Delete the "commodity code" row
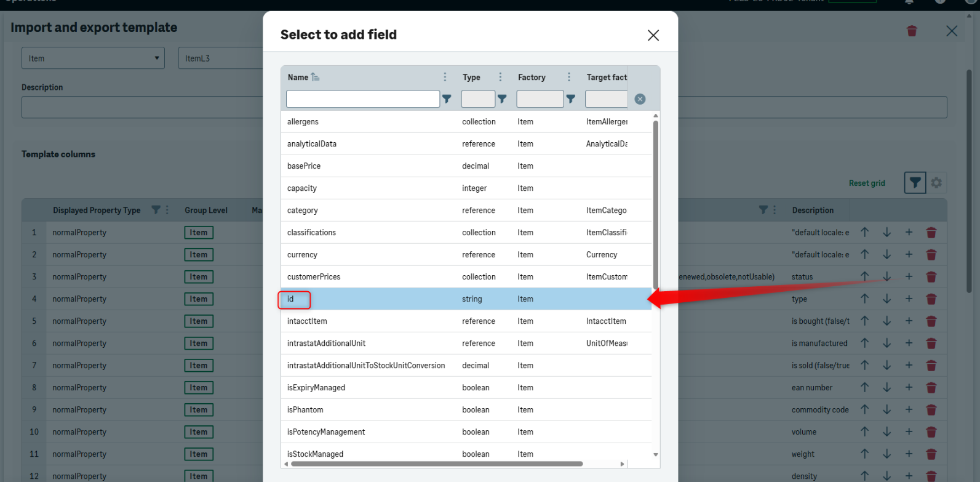Viewport: 980px width, 482px height. pos(931,409)
